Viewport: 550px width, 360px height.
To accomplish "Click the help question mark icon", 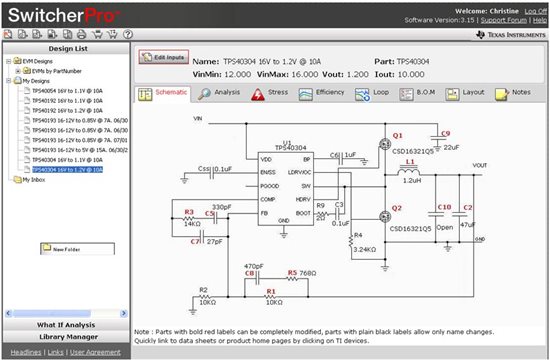I will [128, 34].
